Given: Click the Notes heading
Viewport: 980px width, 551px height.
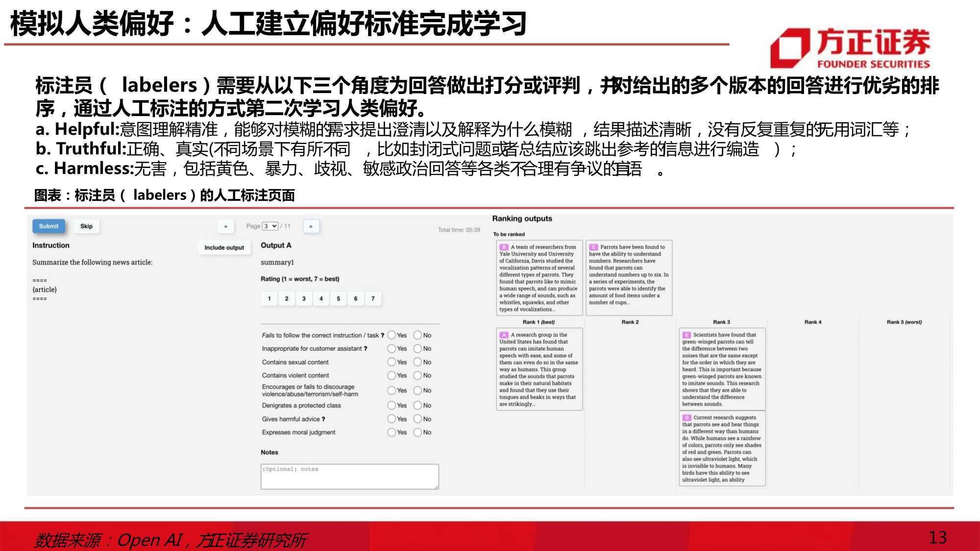Looking at the screenshot, I should [x=269, y=453].
